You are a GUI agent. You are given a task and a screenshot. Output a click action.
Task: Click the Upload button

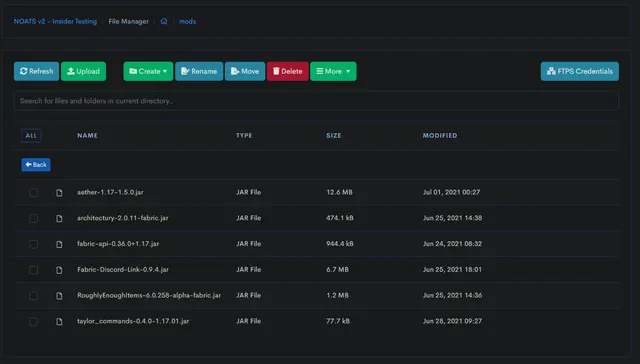click(x=83, y=71)
